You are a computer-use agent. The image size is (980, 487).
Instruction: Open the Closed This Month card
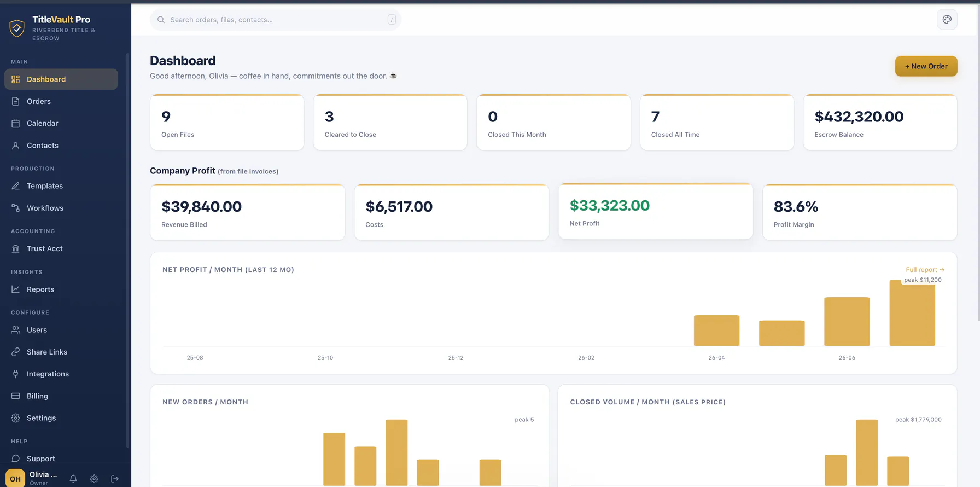553,123
